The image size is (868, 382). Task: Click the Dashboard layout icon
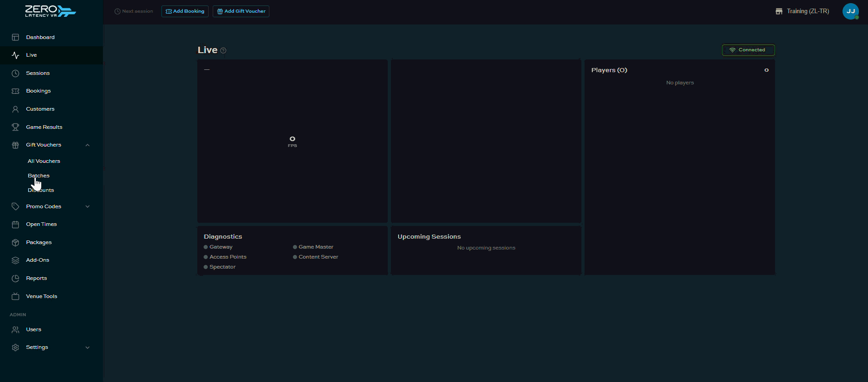pyautogui.click(x=15, y=37)
